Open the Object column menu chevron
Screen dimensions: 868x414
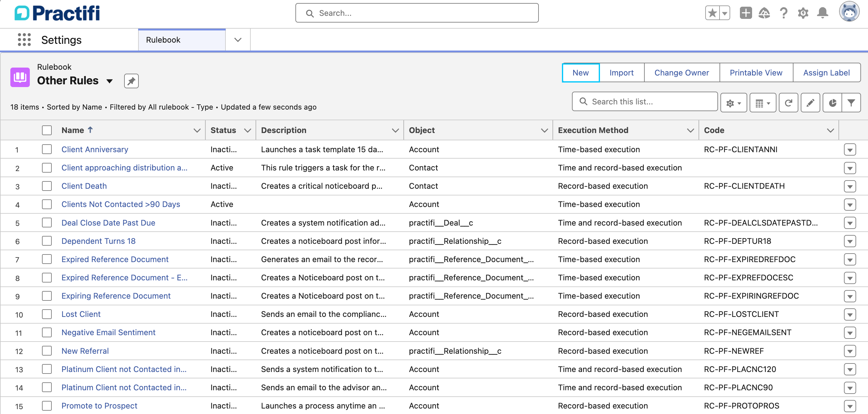[x=544, y=131]
